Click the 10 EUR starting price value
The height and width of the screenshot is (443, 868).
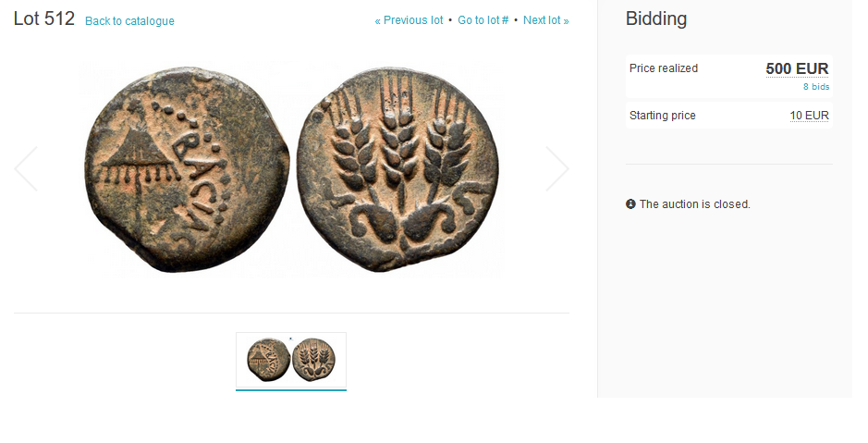[x=809, y=116]
